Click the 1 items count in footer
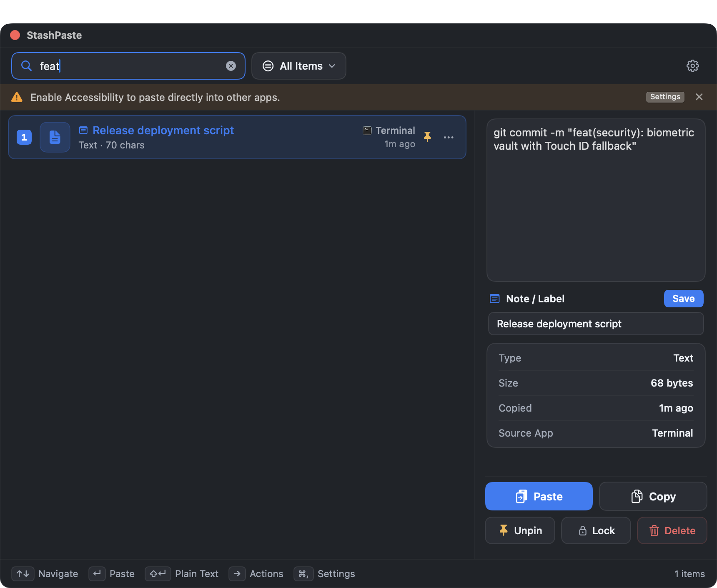 tap(689, 574)
